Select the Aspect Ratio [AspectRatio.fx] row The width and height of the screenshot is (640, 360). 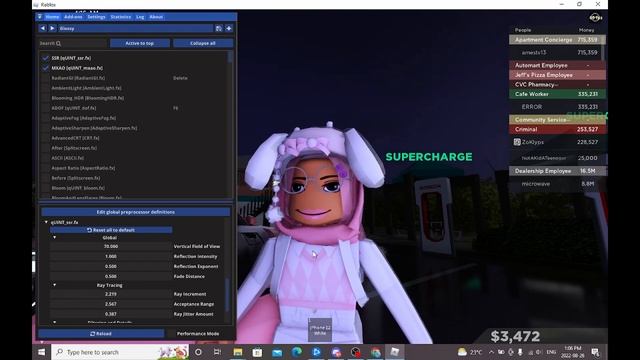pos(83,168)
